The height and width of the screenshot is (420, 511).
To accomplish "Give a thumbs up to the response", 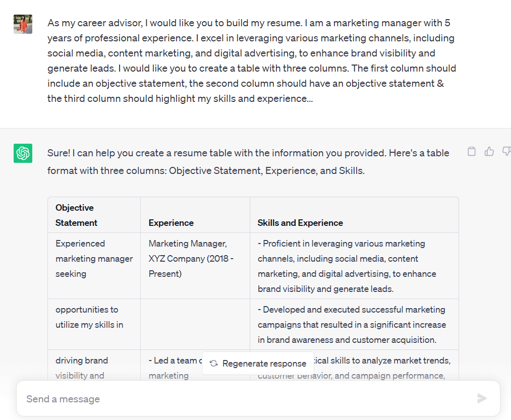I will tap(489, 151).
